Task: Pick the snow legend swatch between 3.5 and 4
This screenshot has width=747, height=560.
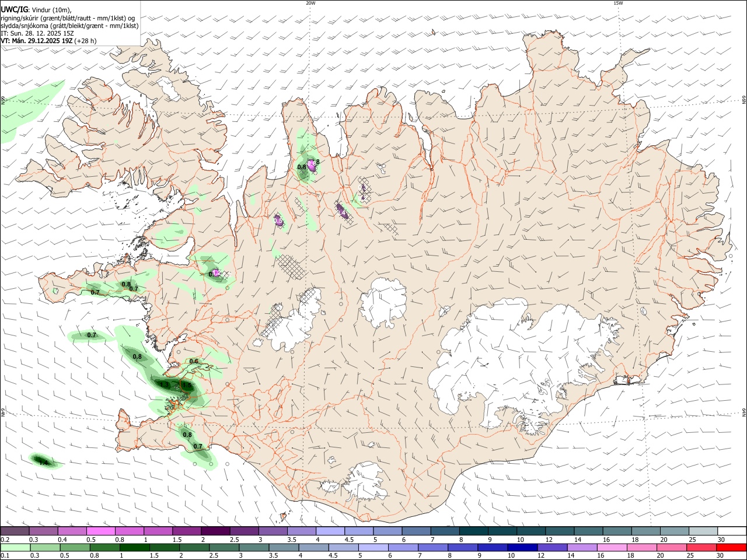Action: (x=301, y=531)
